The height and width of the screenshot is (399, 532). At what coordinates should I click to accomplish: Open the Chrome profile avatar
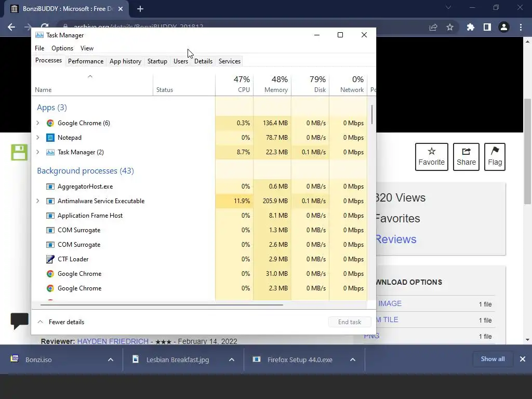(504, 27)
